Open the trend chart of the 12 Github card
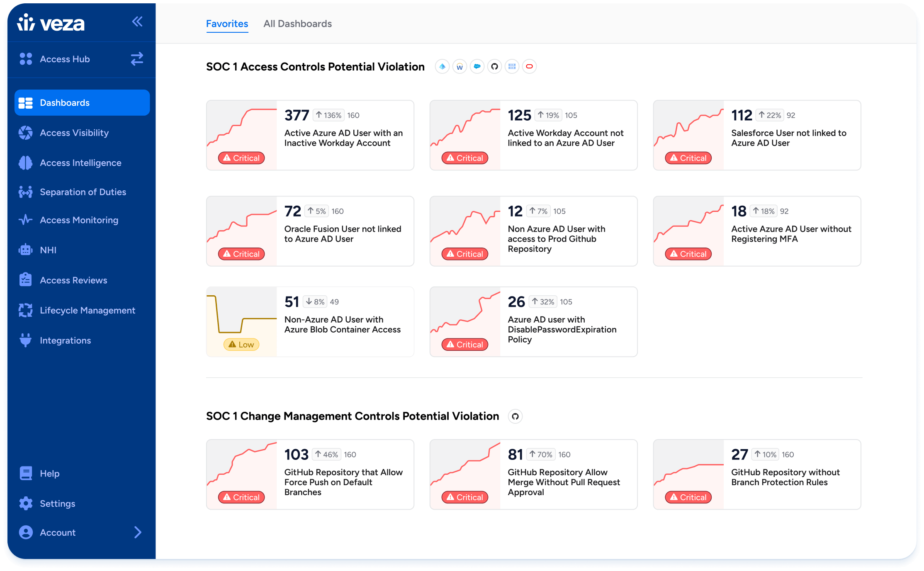 tap(465, 231)
